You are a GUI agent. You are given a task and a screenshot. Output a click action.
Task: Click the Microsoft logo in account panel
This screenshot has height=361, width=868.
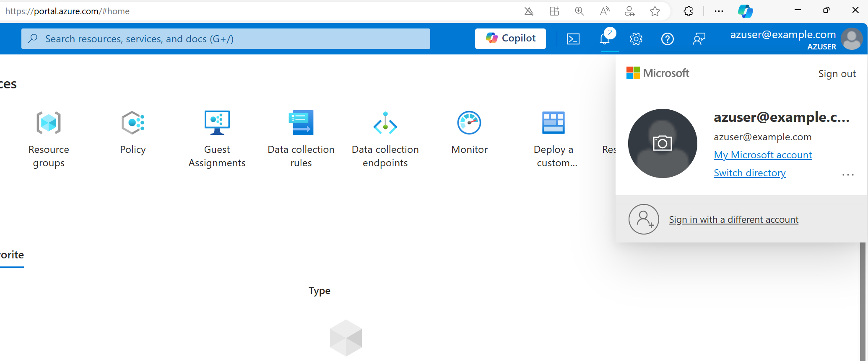(657, 73)
